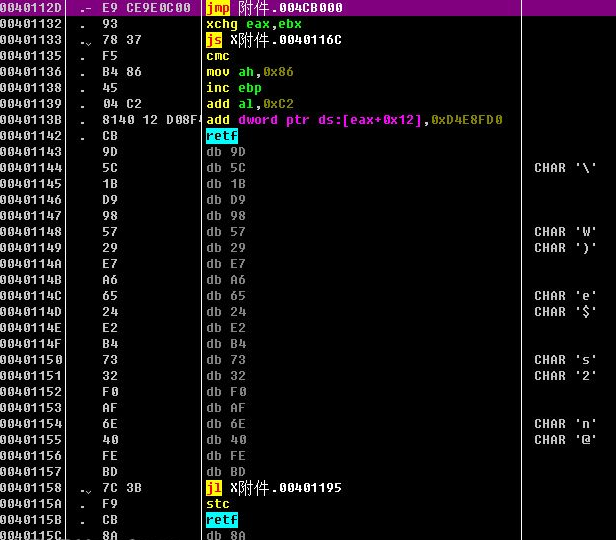The image size is (616, 540).
Task: Select the db 9D data line
Action: (x=226, y=152)
